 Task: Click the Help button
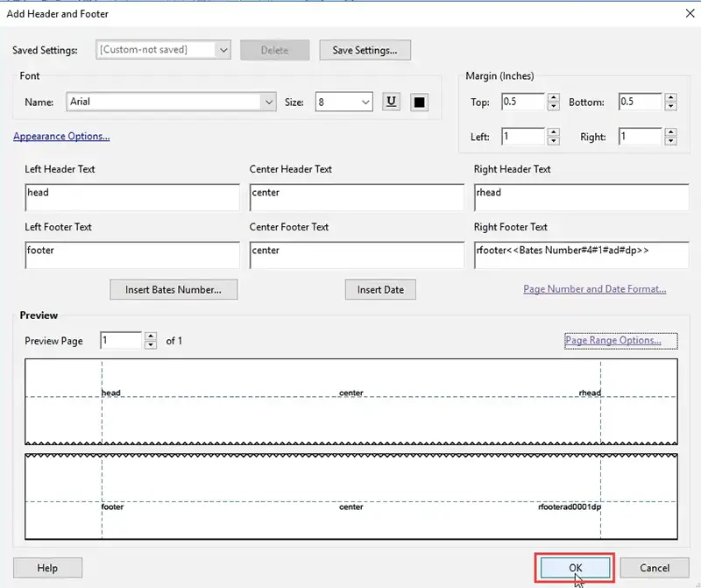(47, 568)
